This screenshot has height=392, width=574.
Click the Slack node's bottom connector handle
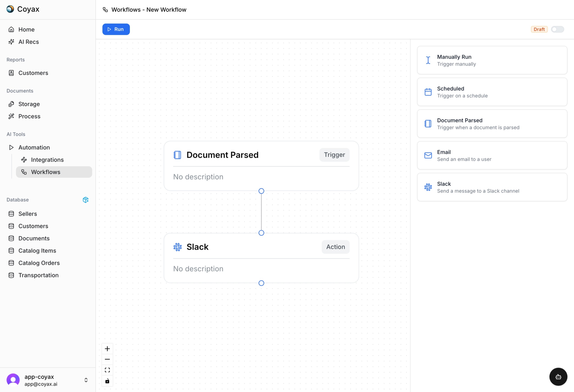pyautogui.click(x=261, y=283)
